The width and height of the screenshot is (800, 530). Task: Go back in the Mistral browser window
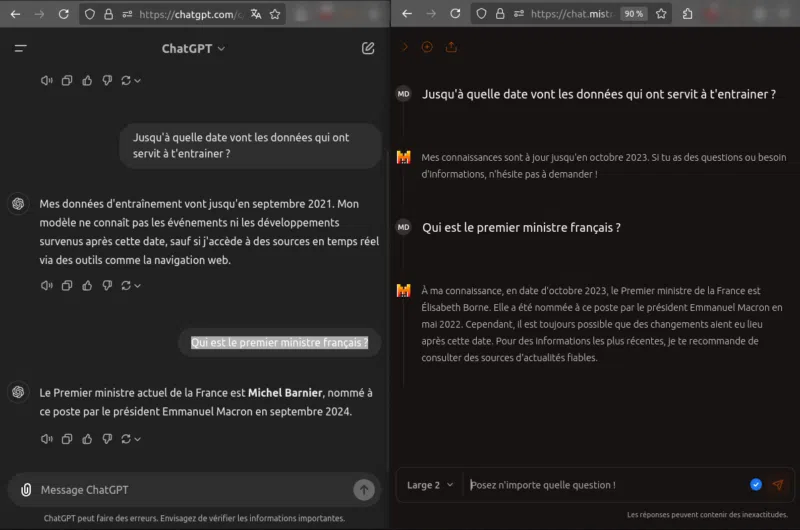click(407, 14)
